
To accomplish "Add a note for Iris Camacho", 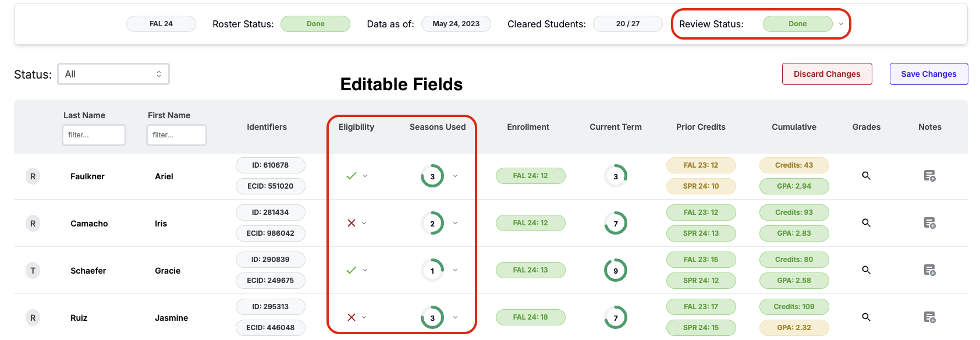I will point(929,223).
